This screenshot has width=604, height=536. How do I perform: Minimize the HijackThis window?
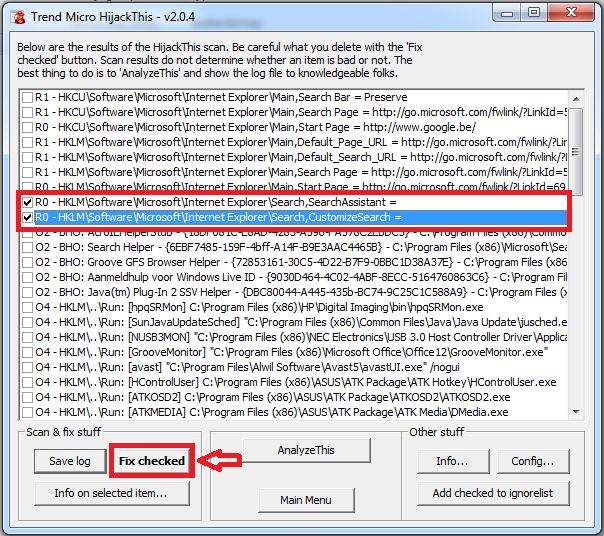pos(507,14)
